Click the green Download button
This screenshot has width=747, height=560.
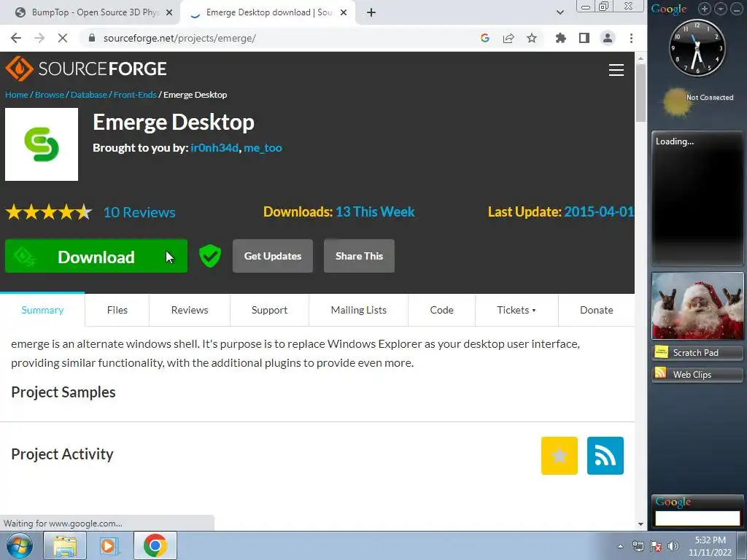[96, 256]
